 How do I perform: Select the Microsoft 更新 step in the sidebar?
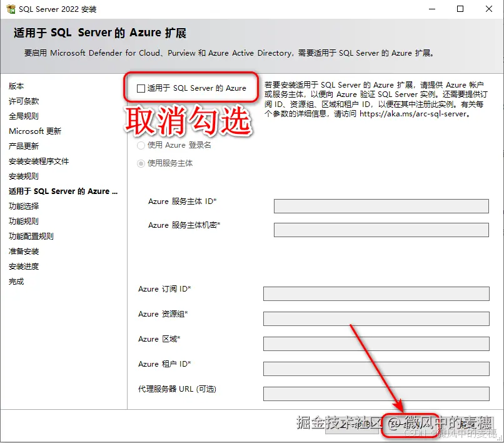tap(35, 131)
